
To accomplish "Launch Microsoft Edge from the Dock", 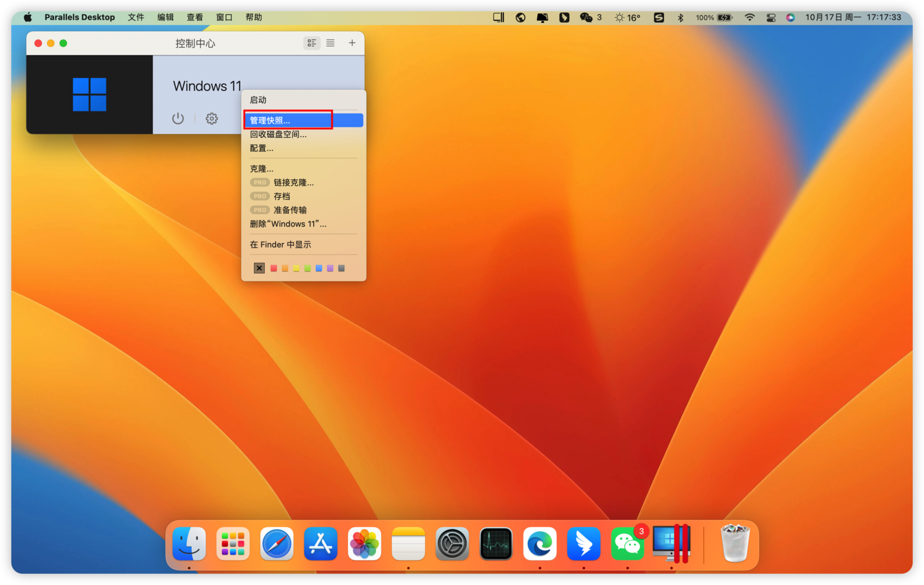I will [x=540, y=544].
